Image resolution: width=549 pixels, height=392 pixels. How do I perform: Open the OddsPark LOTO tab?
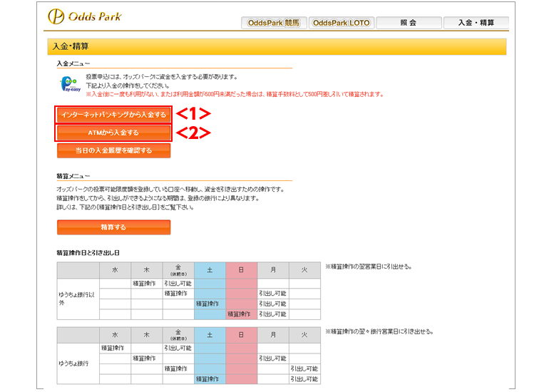coord(342,23)
